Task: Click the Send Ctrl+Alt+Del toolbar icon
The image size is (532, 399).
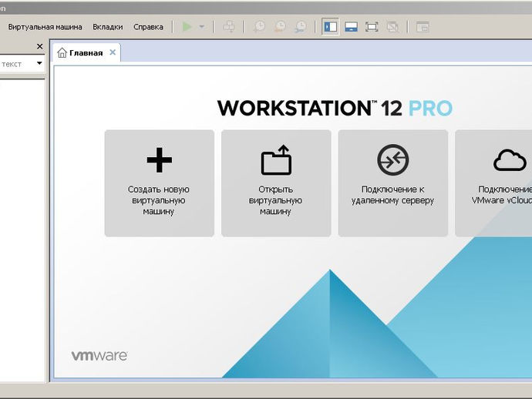Action: click(x=229, y=26)
